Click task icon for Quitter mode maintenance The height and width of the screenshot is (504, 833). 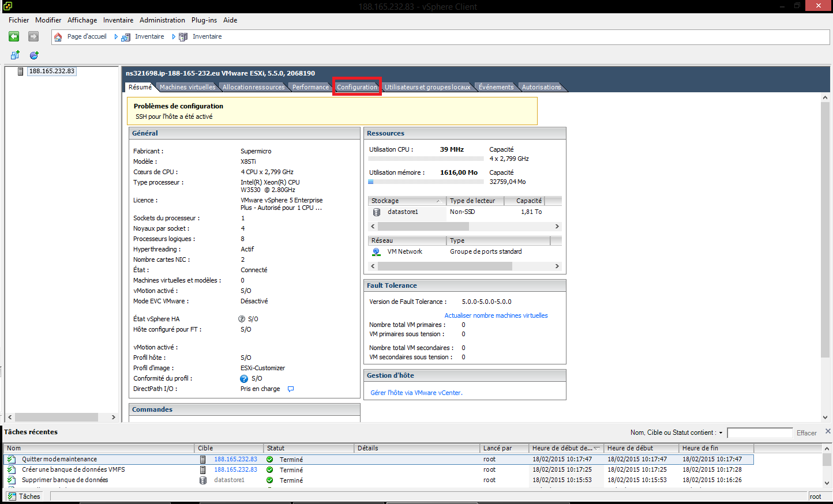pyautogui.click(x=12, y=459)
